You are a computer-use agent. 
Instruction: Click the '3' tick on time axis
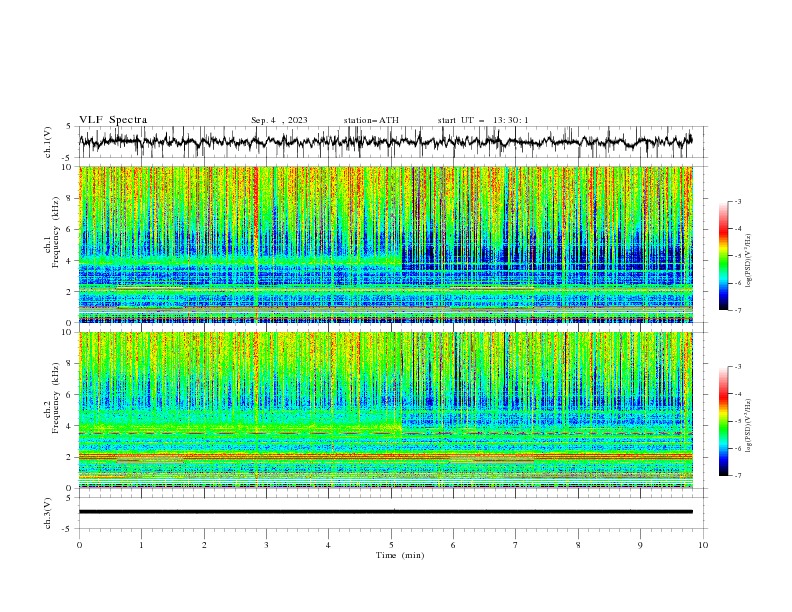click(x=266, y=545)
